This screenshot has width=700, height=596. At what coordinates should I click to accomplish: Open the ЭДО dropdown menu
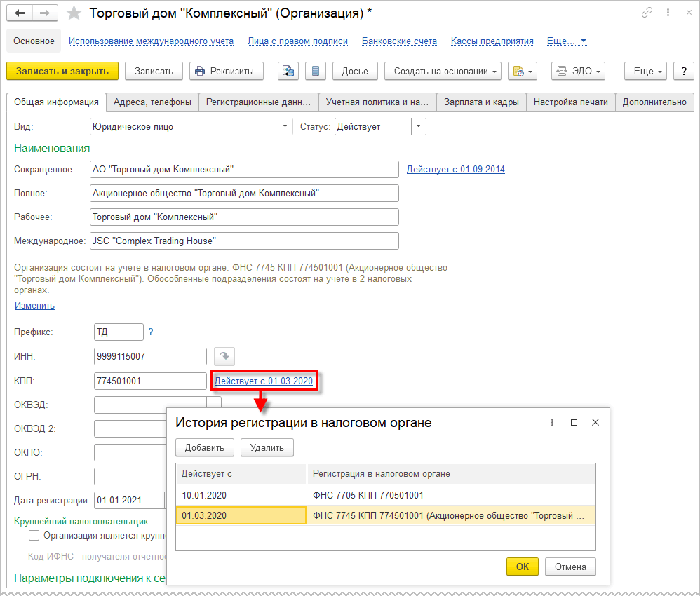(578, 71)
